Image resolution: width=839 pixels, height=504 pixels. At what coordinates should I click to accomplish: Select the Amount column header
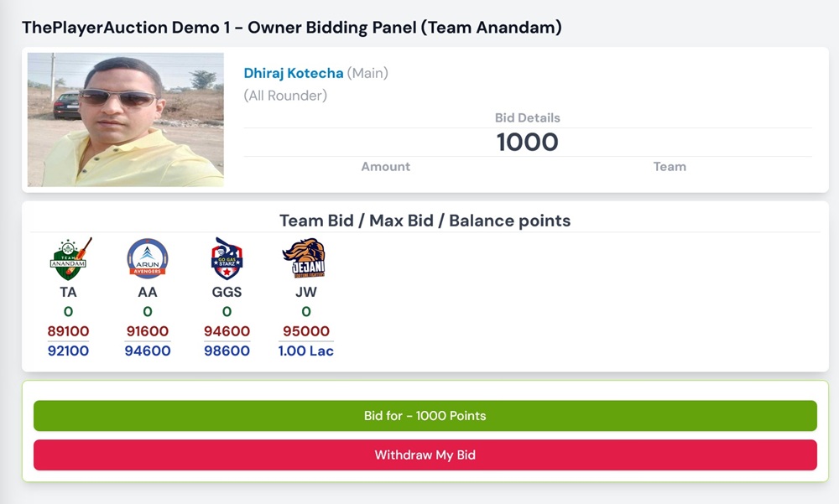(386, 166)
